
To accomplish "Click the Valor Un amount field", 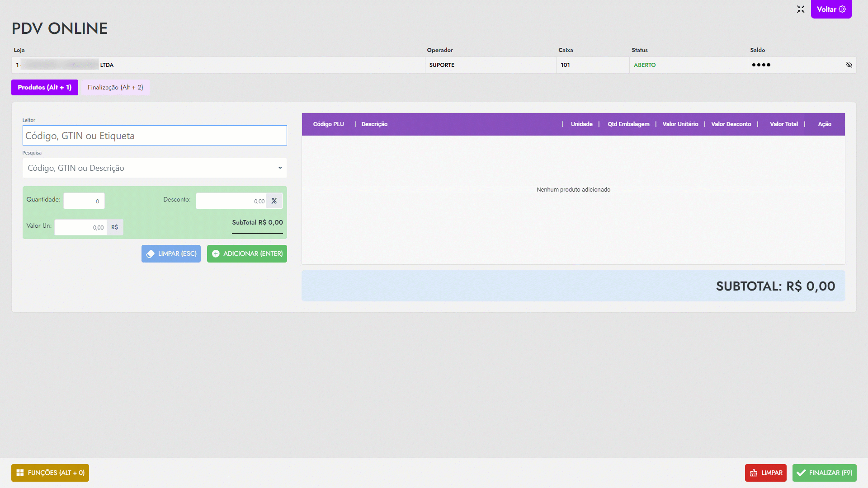I will [80, 227].
